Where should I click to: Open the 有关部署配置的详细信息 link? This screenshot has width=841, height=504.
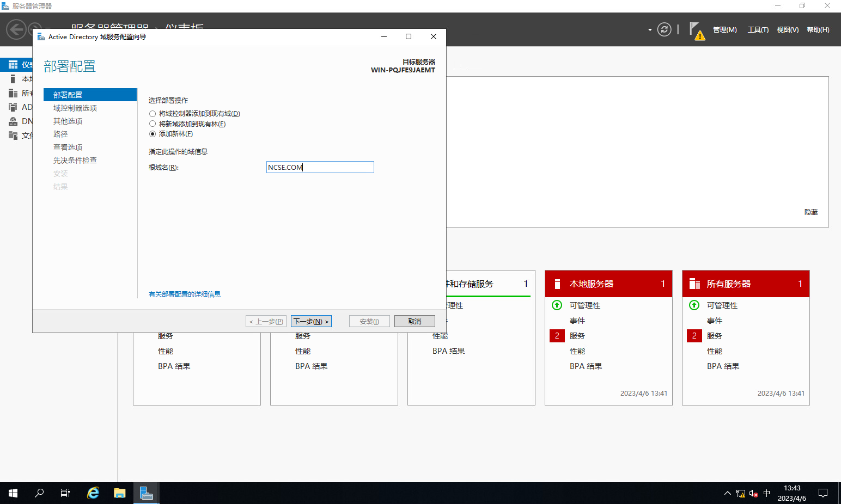pos(185,294)
